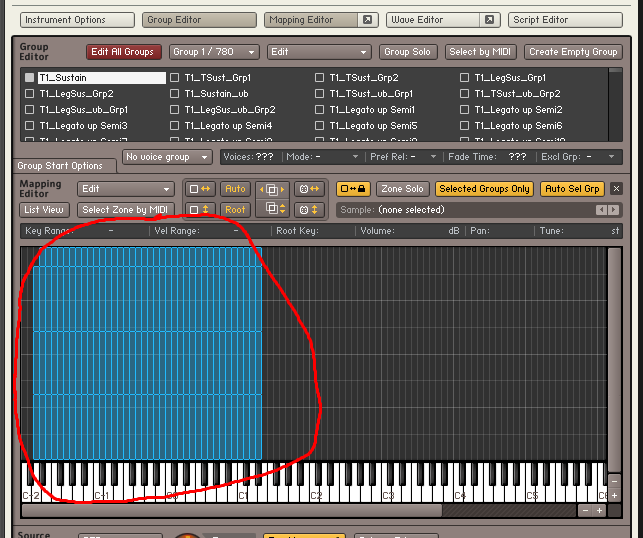643x538 pixels.
Task: Check the T1_LegSus_Grp1 group checkbox
Action: tap(464, 78)
